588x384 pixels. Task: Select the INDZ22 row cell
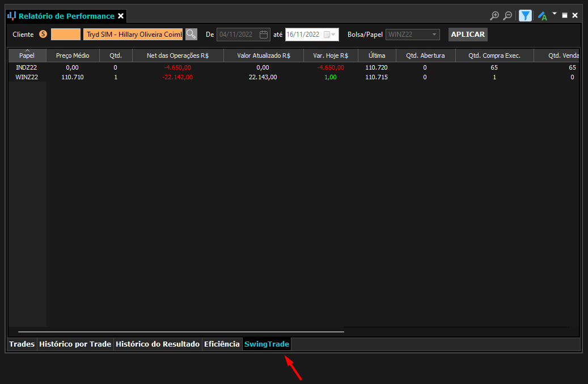(26, 67)
